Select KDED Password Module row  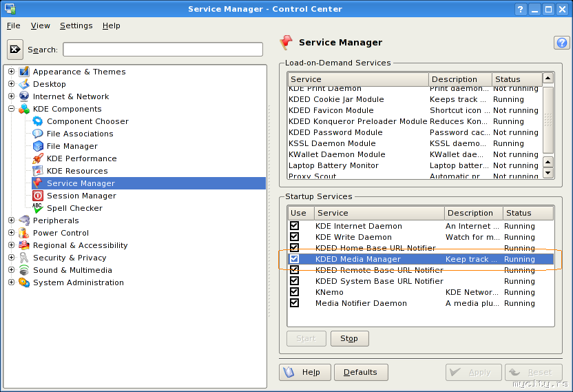click(x=415, y=132)
